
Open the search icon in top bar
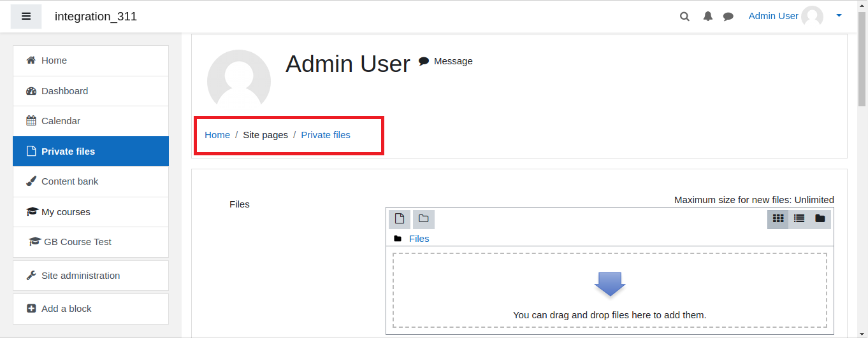[684, 17]
